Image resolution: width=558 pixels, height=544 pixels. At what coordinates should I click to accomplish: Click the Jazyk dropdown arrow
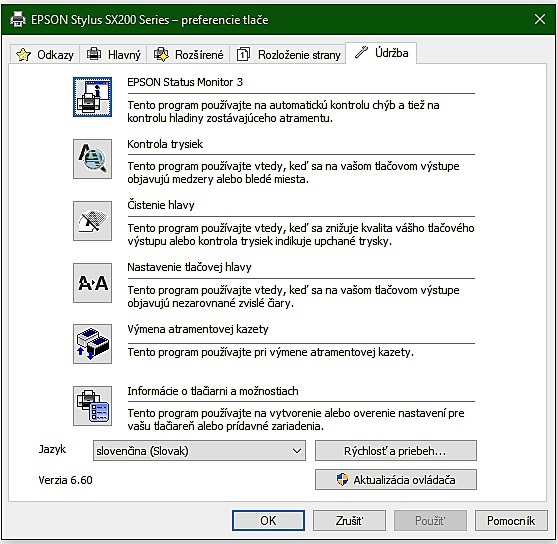point(296,451)
